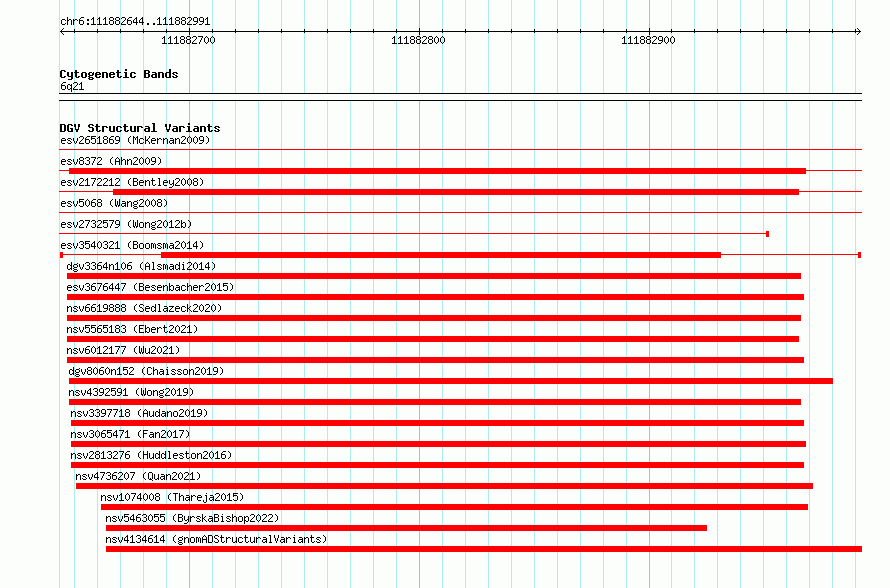
Task: Click the red bar of nsv3065471
Action: 439,444
